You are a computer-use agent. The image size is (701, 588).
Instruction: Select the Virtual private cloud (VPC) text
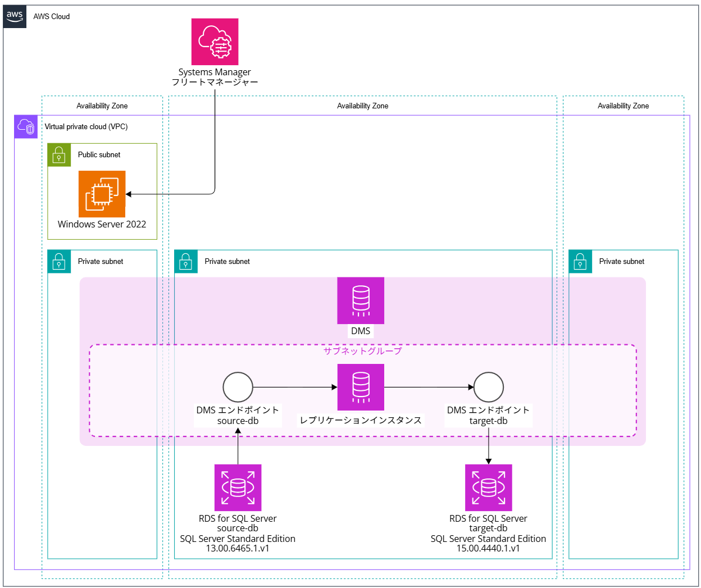coord(87,126)
